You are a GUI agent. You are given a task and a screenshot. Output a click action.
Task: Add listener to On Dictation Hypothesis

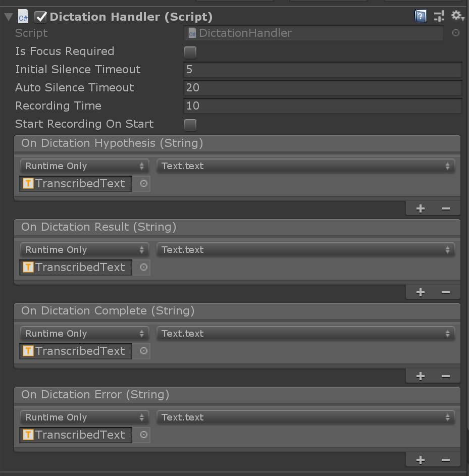click(421, 208)
